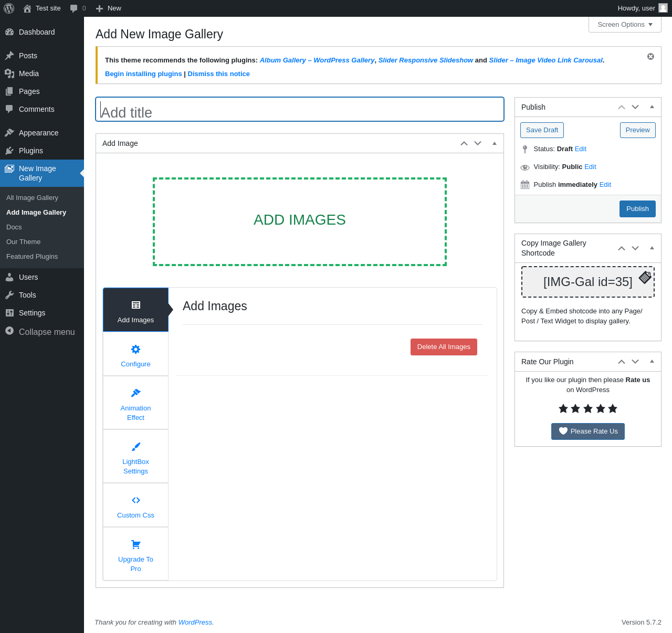Switch to the Animation Effect tab
Viewport: 672px width, 633px height.
click(x=135, y=403)
